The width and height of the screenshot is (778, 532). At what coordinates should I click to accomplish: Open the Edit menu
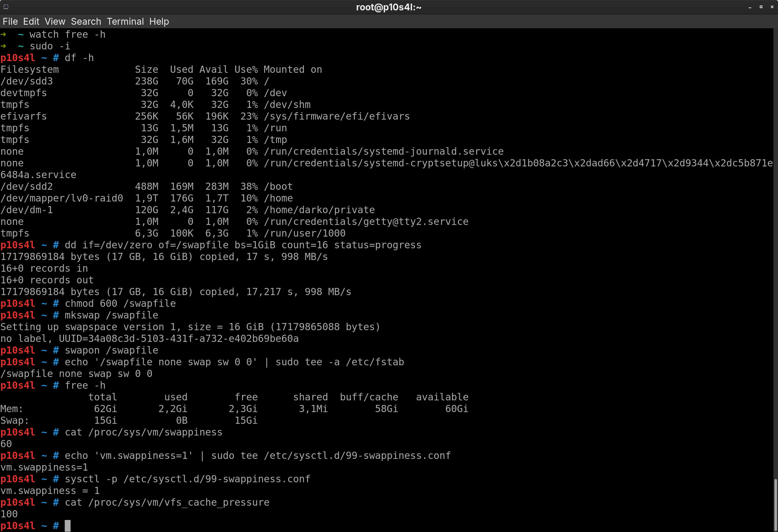(x=31, y=21)
